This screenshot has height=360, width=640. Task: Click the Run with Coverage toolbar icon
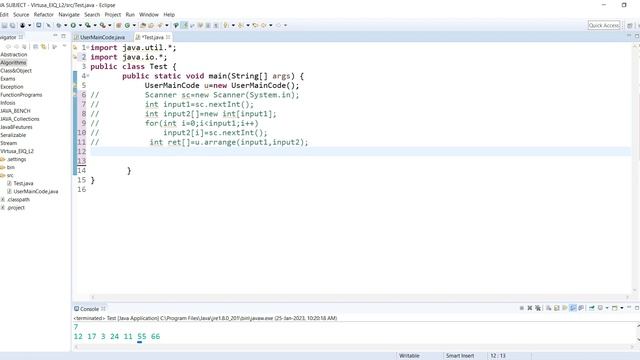tap(87, 25)
